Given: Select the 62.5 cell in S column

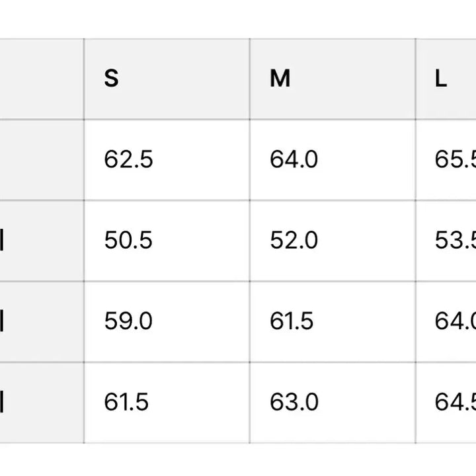Looking at the screenshot, I should tap(128, 159).
